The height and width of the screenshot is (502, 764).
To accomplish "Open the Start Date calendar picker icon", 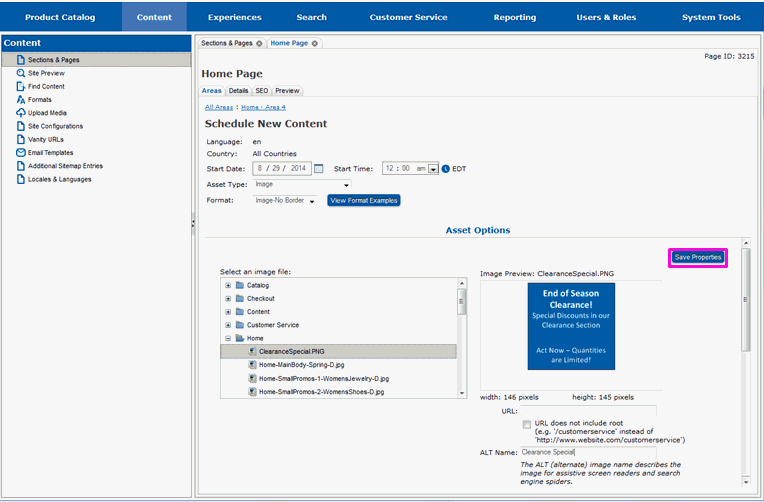I will (319, 169).
